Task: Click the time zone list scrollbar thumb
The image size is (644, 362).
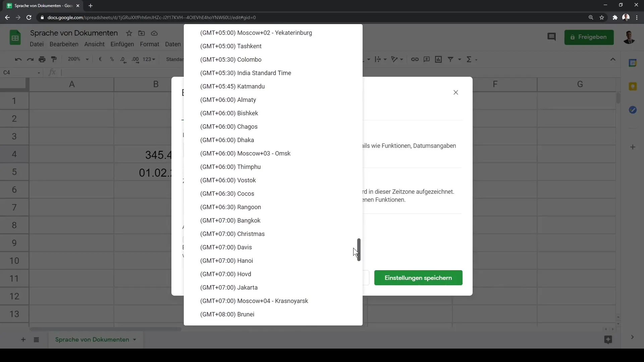Action: pos(359,249)
